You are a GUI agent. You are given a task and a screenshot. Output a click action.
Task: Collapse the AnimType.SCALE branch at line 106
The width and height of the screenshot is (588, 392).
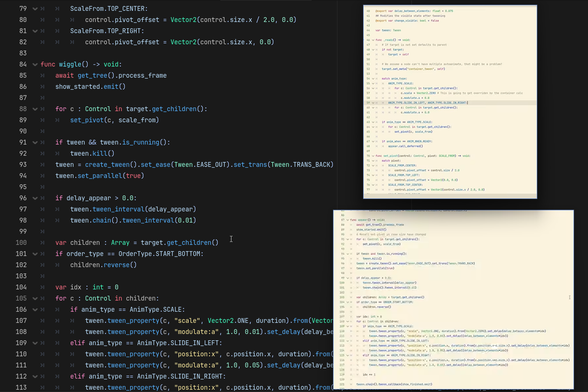coord(35,309)
